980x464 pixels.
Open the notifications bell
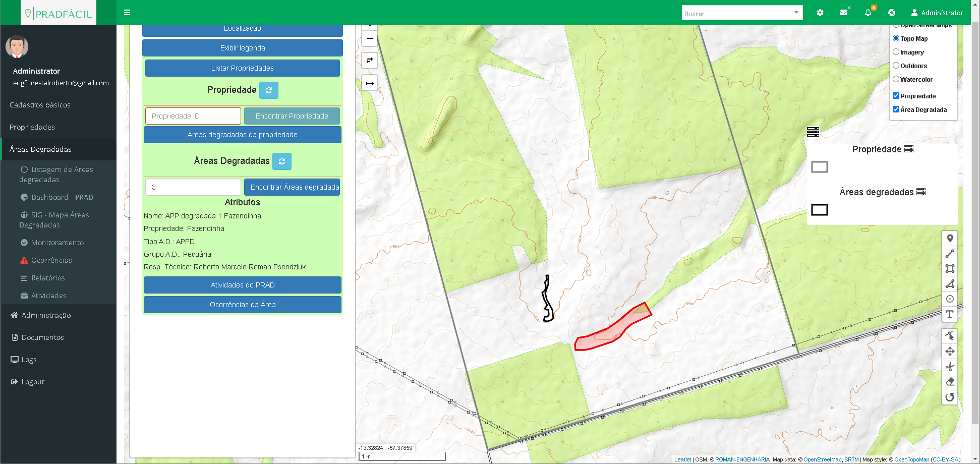[868, 13]
